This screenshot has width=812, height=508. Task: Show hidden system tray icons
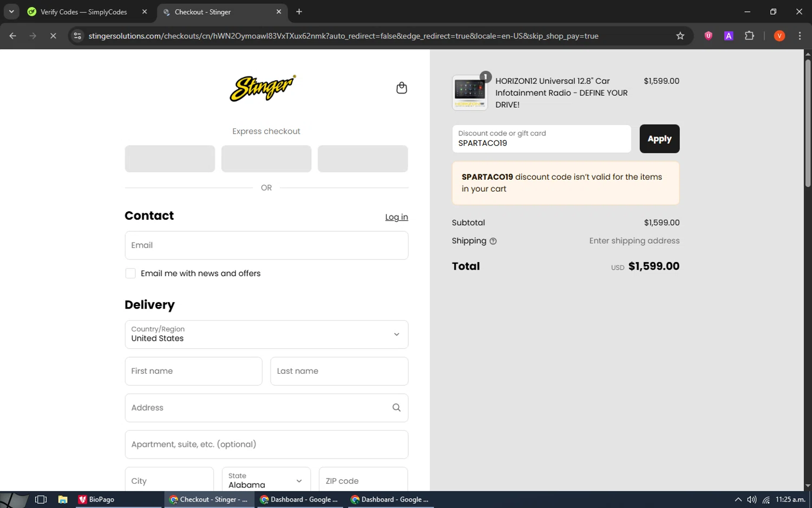click(x=738, y=499)
